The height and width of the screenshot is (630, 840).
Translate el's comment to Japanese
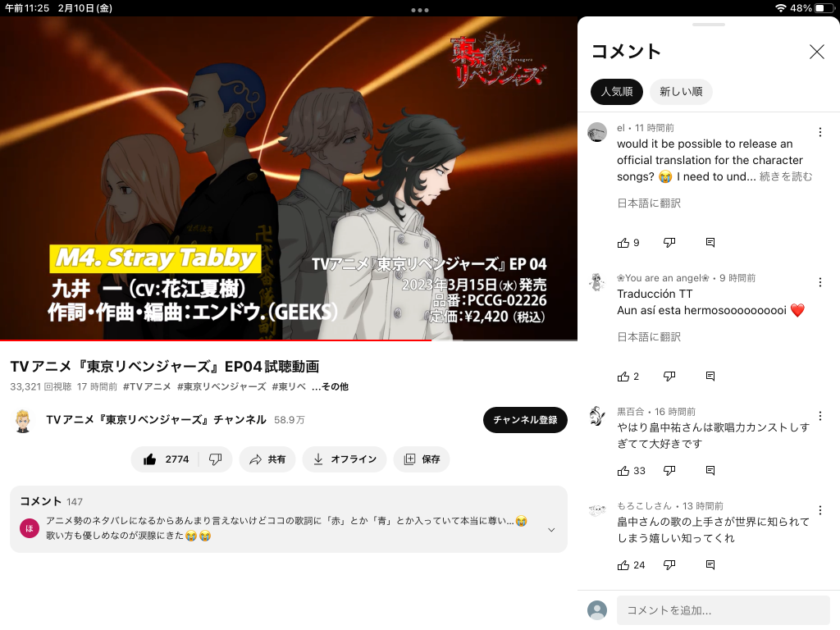point(649,203)
